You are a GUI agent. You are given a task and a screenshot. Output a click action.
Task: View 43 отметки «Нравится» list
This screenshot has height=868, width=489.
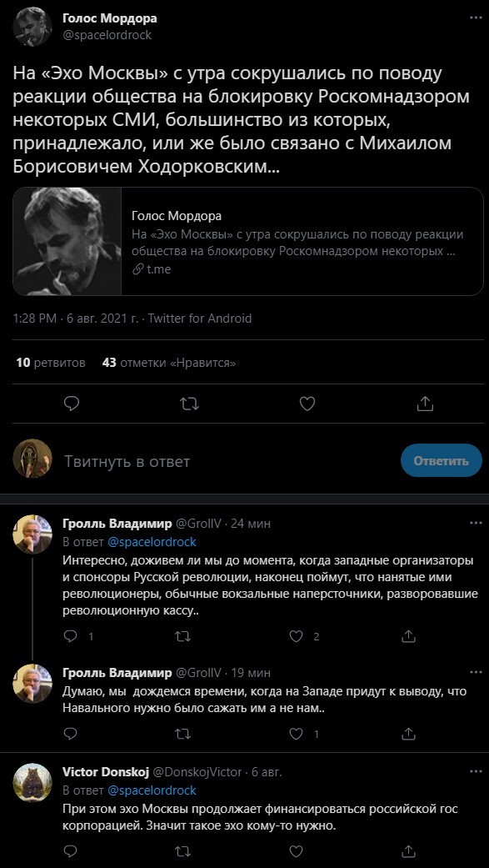[x=169, y=364]
